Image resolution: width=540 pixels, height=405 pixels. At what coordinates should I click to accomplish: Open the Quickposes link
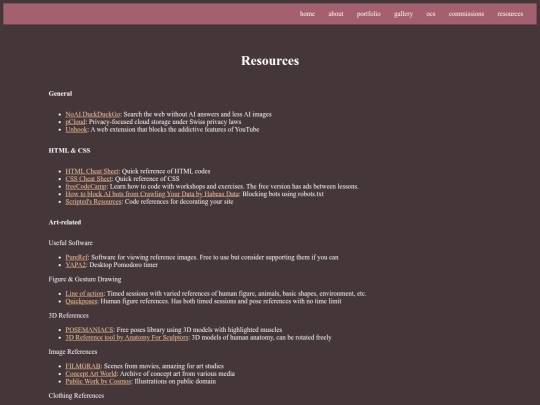point(81,301)
